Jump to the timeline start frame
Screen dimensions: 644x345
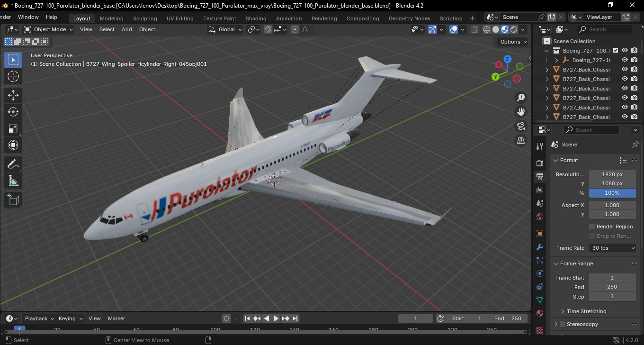pos(248,318)
